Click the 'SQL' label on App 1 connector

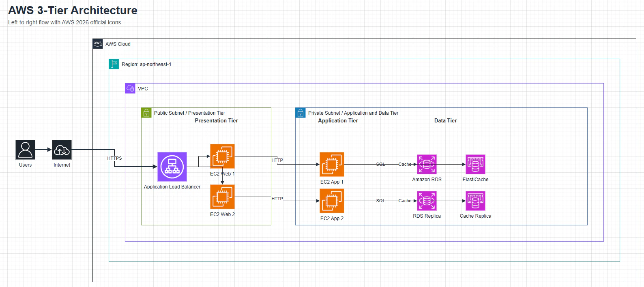pos(380,165)
